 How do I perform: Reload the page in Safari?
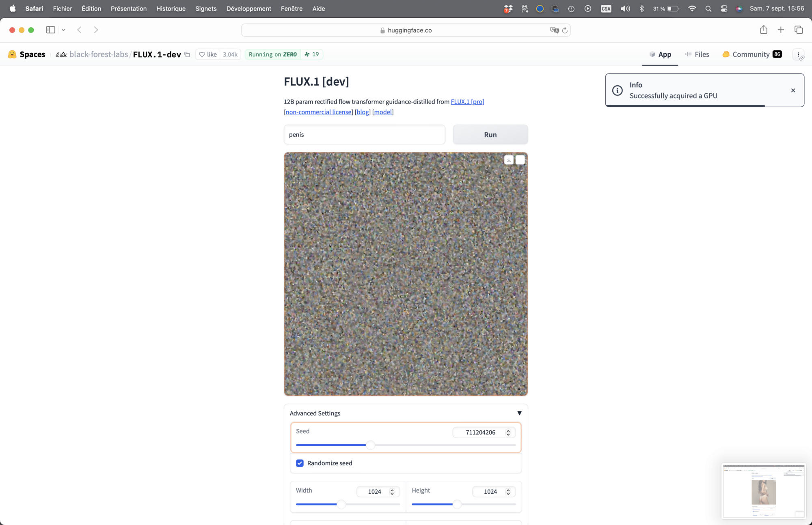point(565,30)
